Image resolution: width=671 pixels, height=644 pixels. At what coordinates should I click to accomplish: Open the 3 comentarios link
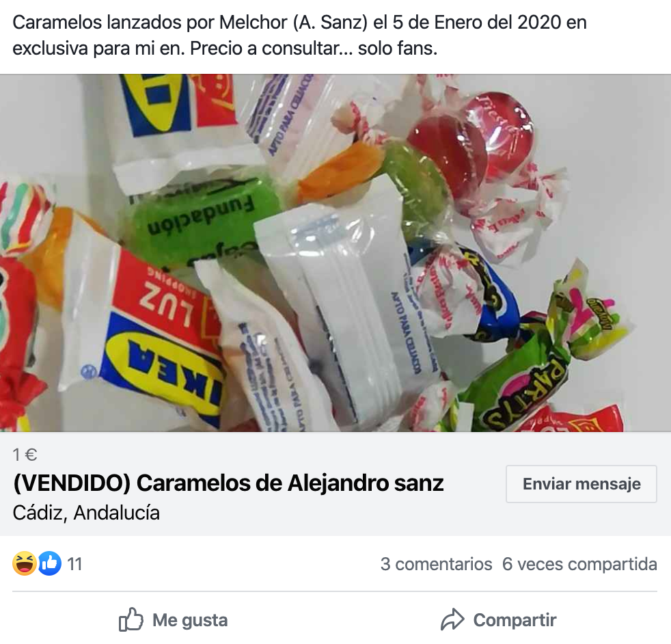point(436,564)
